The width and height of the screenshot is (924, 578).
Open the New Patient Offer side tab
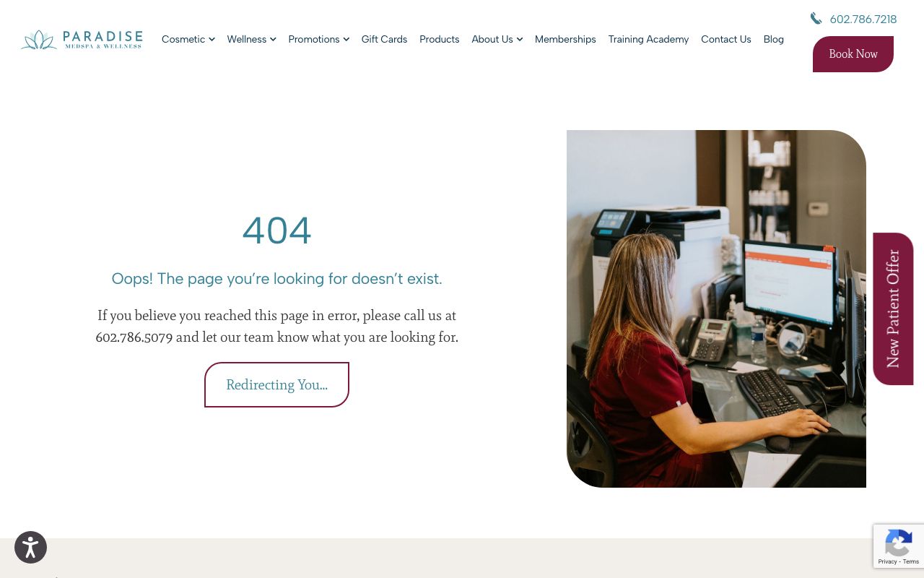(x=893, y=309)
